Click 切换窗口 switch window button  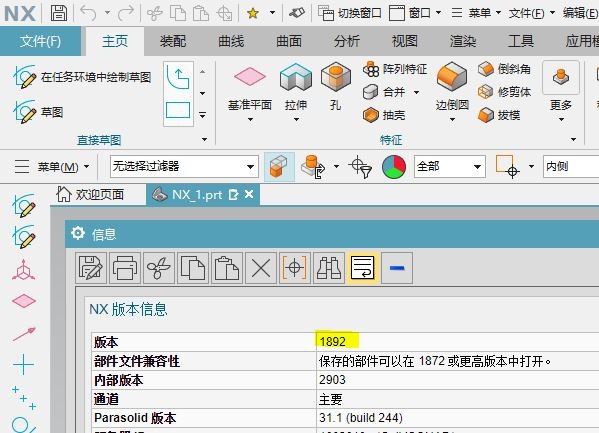350,13
